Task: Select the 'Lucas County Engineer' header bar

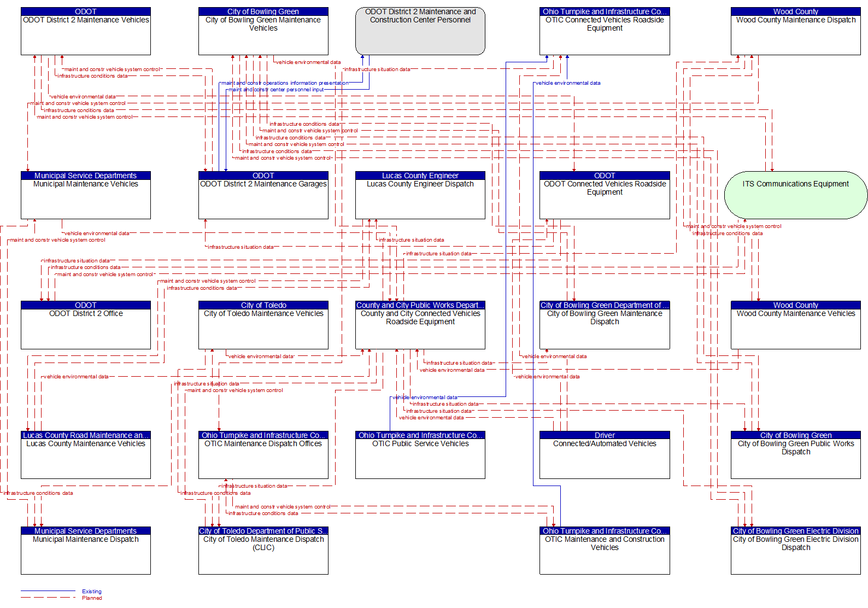Action: (420, 176)
